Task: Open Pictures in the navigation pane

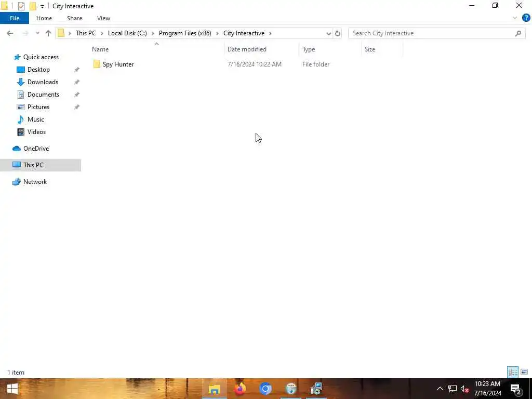Action: (38, 107)
